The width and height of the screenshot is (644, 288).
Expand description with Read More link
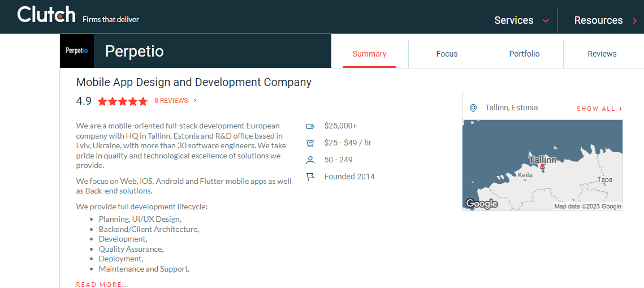(103, 285)
